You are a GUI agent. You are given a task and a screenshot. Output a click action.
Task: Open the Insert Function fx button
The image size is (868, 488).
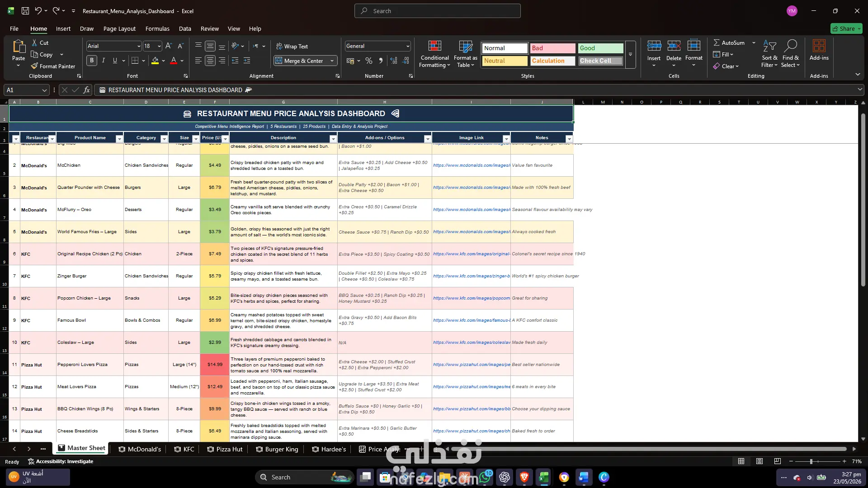(x=86, y=90)
